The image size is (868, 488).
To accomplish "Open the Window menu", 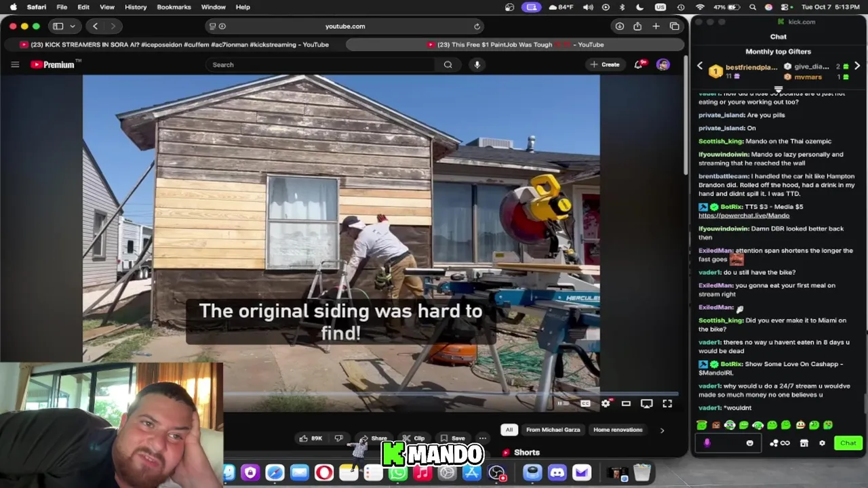I will click(214, 7).
